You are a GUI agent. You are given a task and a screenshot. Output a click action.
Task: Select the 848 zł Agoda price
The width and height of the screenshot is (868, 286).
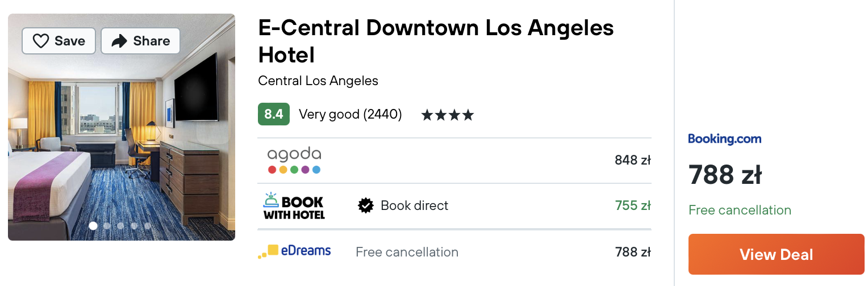point(633,161)
